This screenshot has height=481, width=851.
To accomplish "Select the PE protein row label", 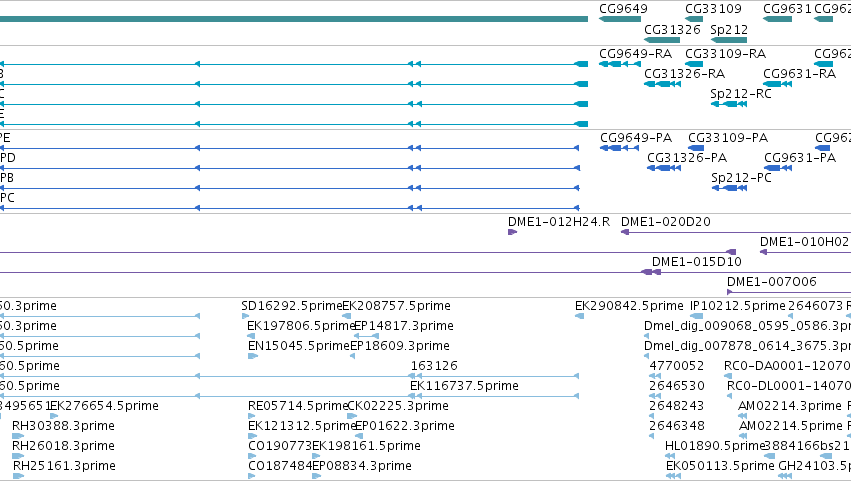I will 5,138.
